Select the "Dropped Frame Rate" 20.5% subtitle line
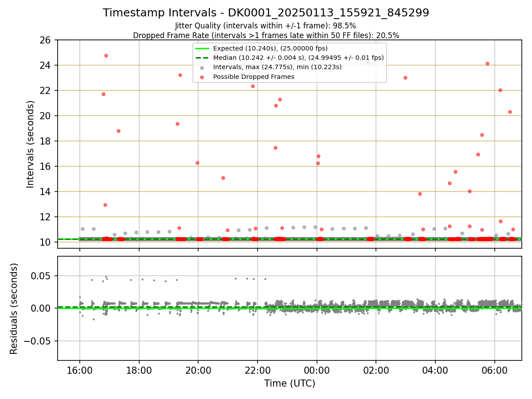532x399 pixels. [266, 35]
